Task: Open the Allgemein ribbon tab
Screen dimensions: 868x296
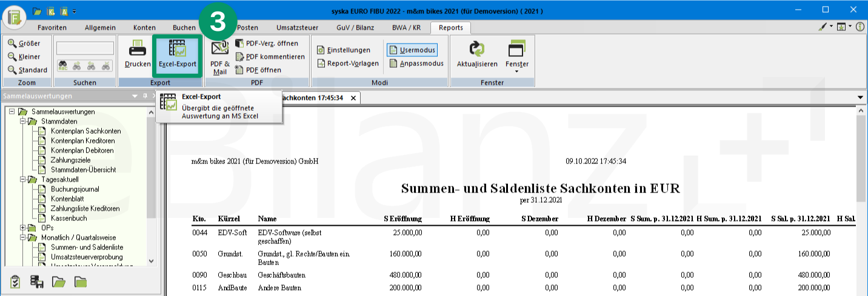Action: click(101, 27)
